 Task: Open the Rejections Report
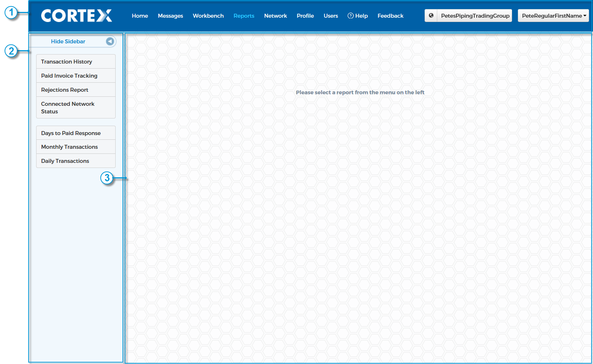[76, 90]
